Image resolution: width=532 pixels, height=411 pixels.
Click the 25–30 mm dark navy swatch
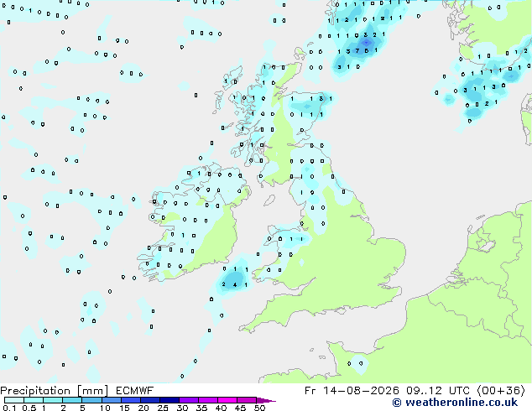pos(170,400)
